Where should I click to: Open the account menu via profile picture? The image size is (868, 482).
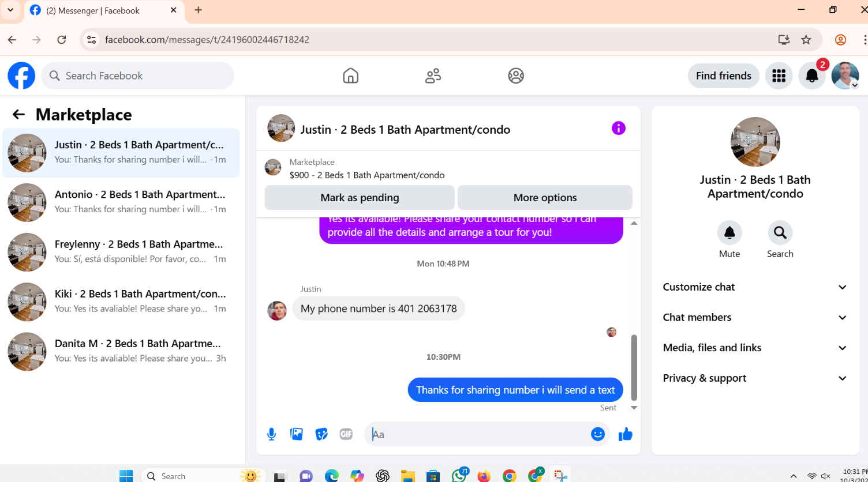pyautogui.click(x=845, y=76)
